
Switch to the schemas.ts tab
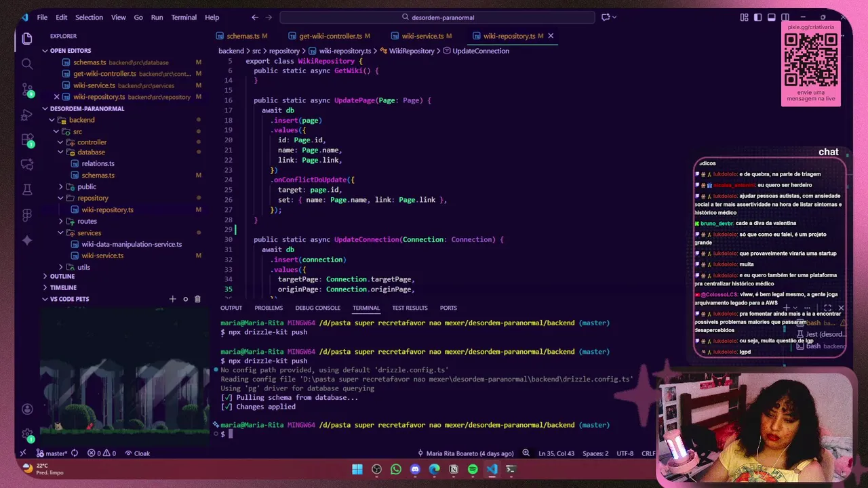click(x=242, y=36)
